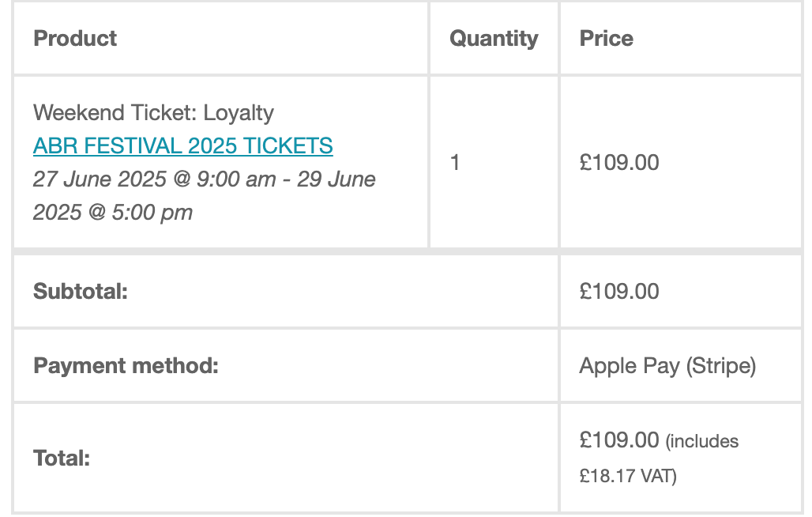Click the 2025 @ 5:00 pm end time text
The width and height of the screenshot is (812, 517).
(x=113, y=213)
